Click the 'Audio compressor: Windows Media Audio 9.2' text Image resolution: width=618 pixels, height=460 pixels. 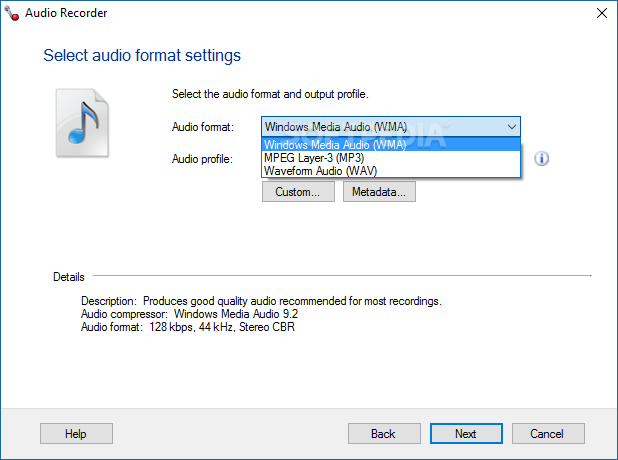(190, 314)
